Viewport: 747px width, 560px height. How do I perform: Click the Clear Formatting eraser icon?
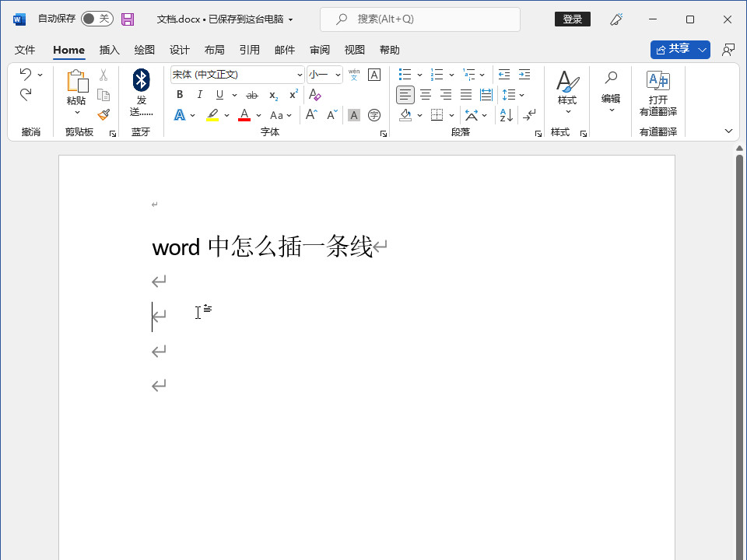pos(315,95)
